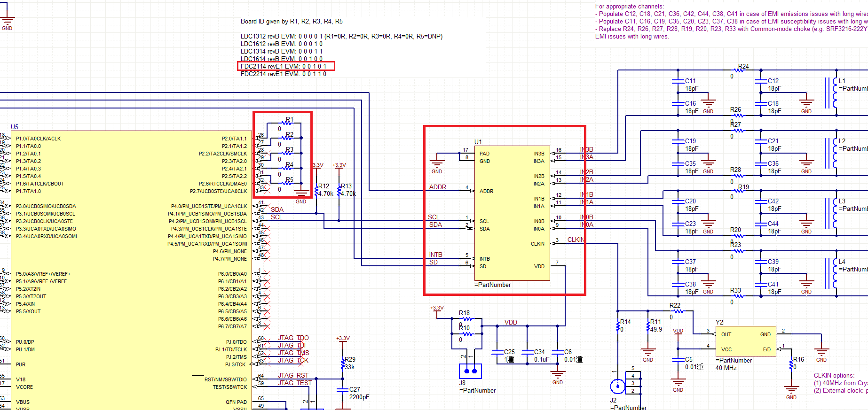Click the "FDC2214 revE1 EVM: 0 0 1 1 0" line
Screen dimensions: 868x410
point(284,74)
